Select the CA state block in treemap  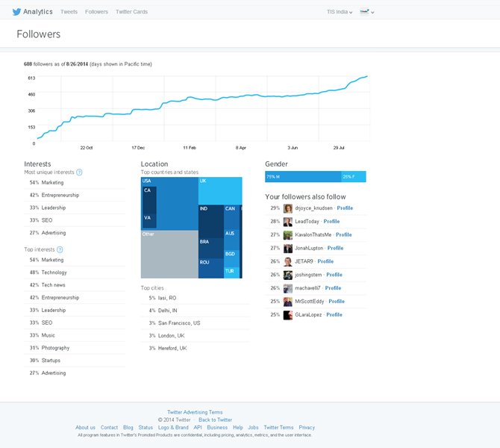point(149,200)
